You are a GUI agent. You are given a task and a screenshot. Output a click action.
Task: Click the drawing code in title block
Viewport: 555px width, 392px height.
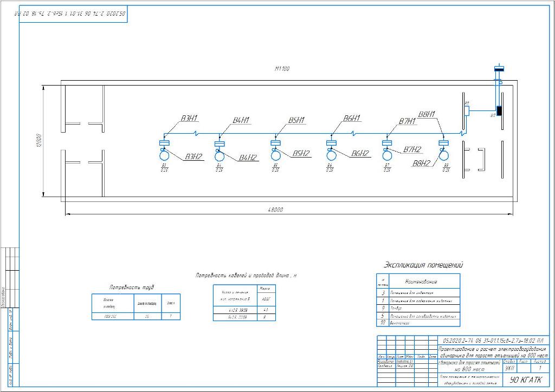[x=493, y=341]
